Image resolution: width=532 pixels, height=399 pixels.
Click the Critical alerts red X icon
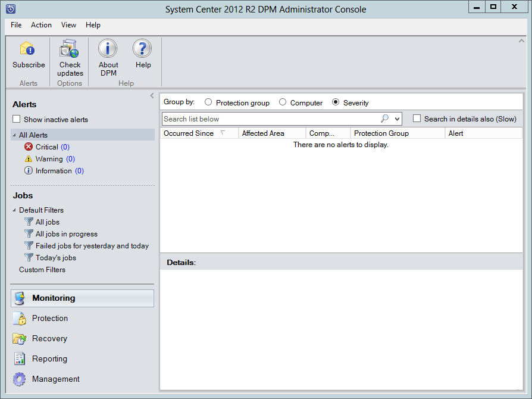(x=29, y=146)
